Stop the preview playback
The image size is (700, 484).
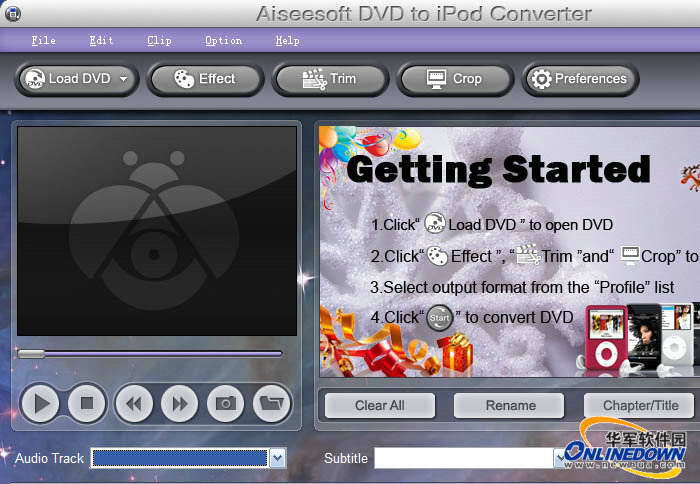click(x=87, y=404)
